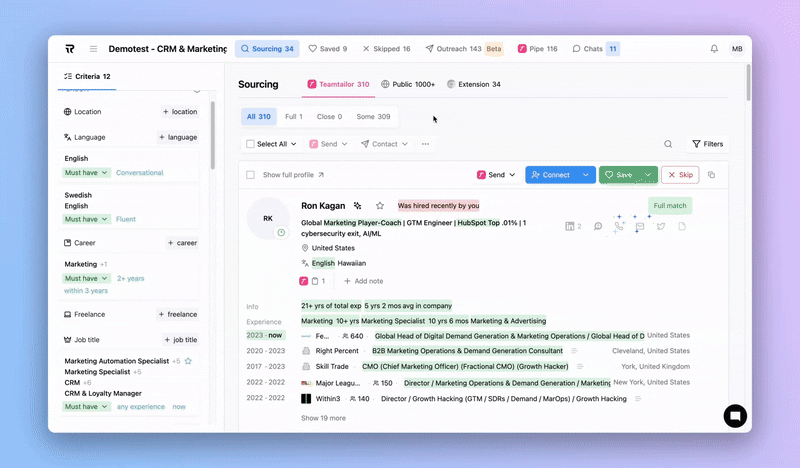Click Add note on the profile

(x=362, y=281)
